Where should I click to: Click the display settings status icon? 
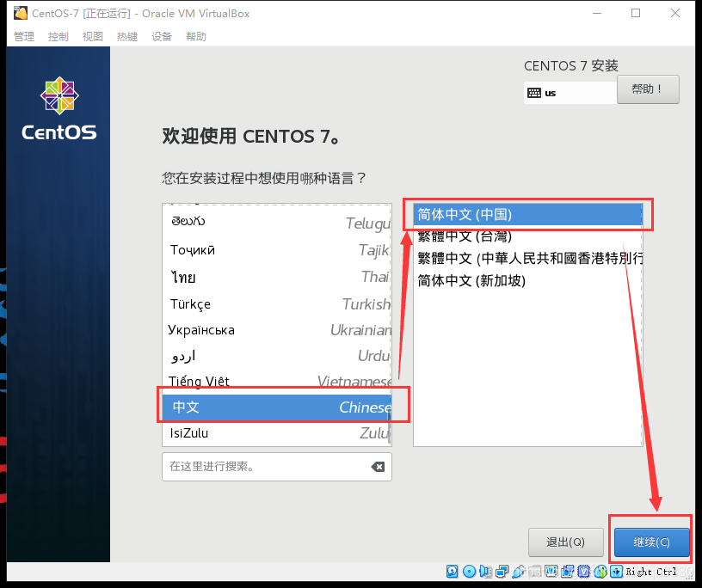pyautogui.click(x=551, y=571)
